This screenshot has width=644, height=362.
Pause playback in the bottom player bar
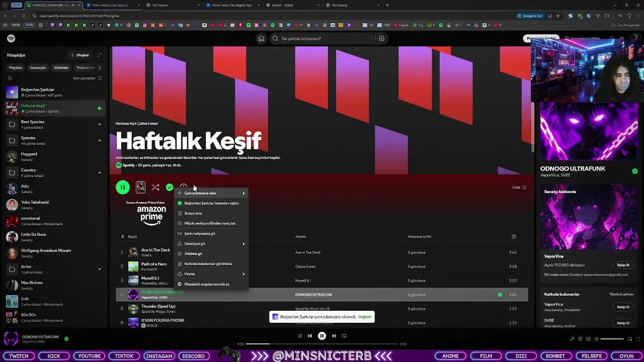[322, 336]
